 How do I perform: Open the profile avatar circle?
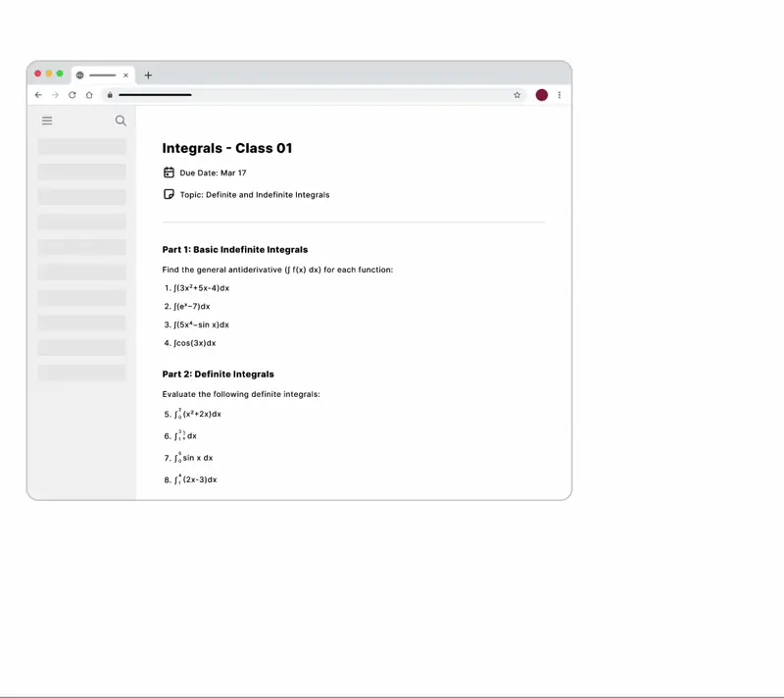click(542, 95)
